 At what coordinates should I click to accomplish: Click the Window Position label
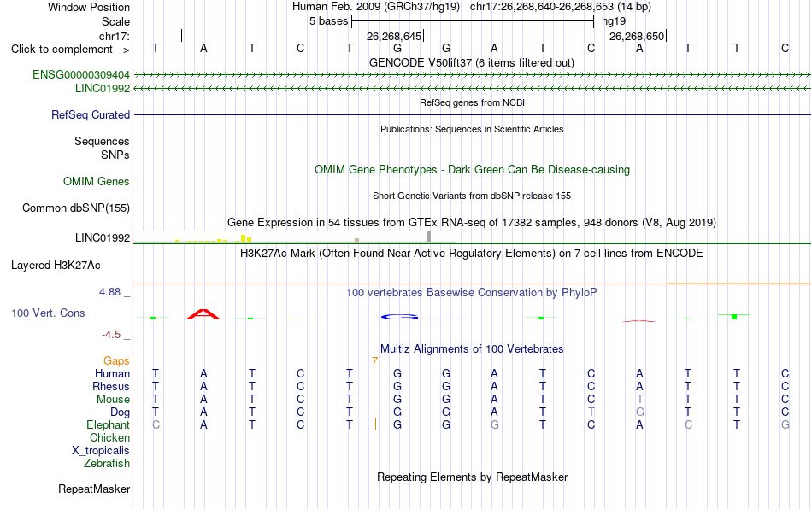(x=89, y=7)
